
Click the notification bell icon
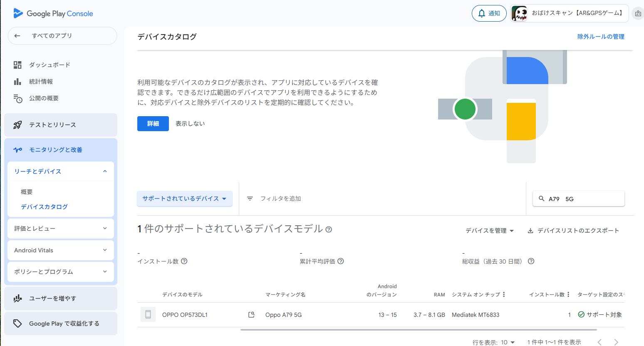[482, 13]
